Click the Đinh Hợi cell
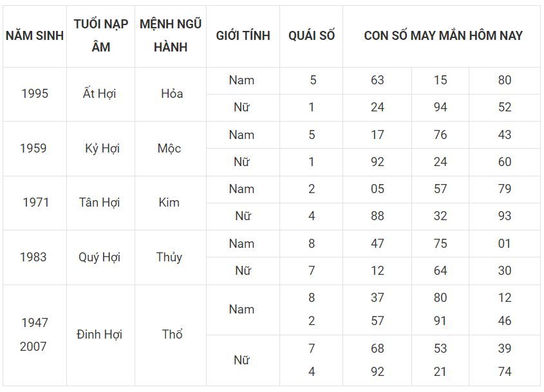 point(100,335)
